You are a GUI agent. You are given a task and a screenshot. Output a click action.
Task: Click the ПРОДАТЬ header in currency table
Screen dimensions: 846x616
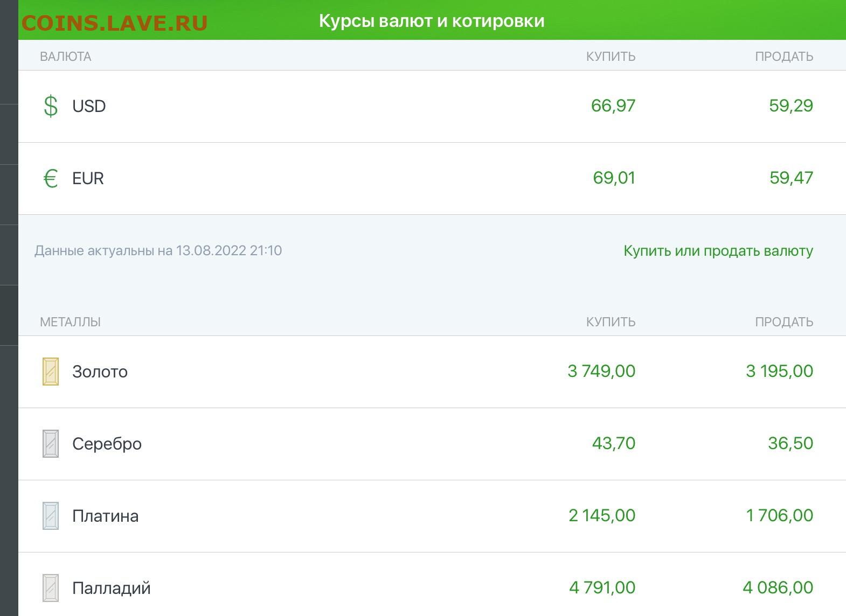pyautogui.click(x=784, y=57)
